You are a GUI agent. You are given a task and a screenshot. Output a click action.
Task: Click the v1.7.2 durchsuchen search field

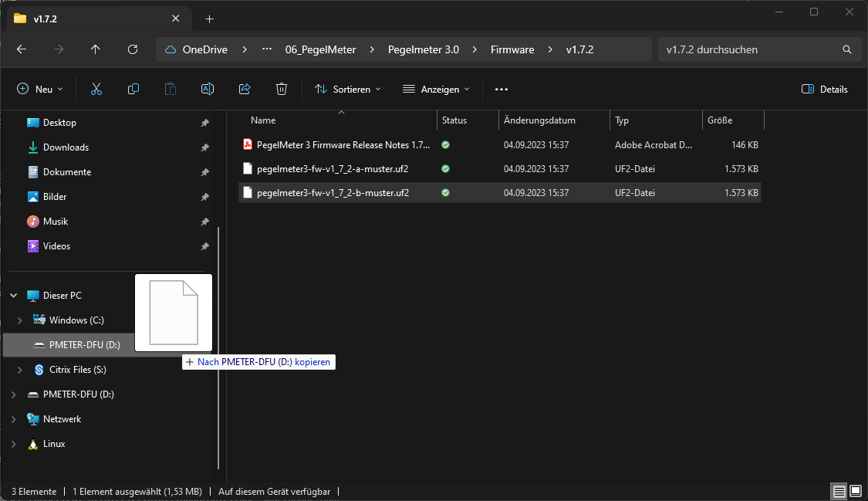point(748,49)
